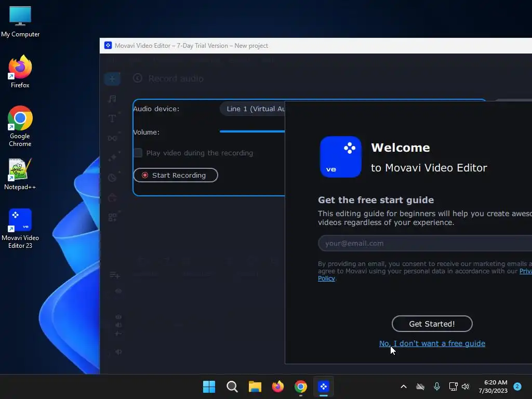This screenshot has width=532, height=399.
Task: Open the File import plus tab in sidebar
Action: (112, 79)
